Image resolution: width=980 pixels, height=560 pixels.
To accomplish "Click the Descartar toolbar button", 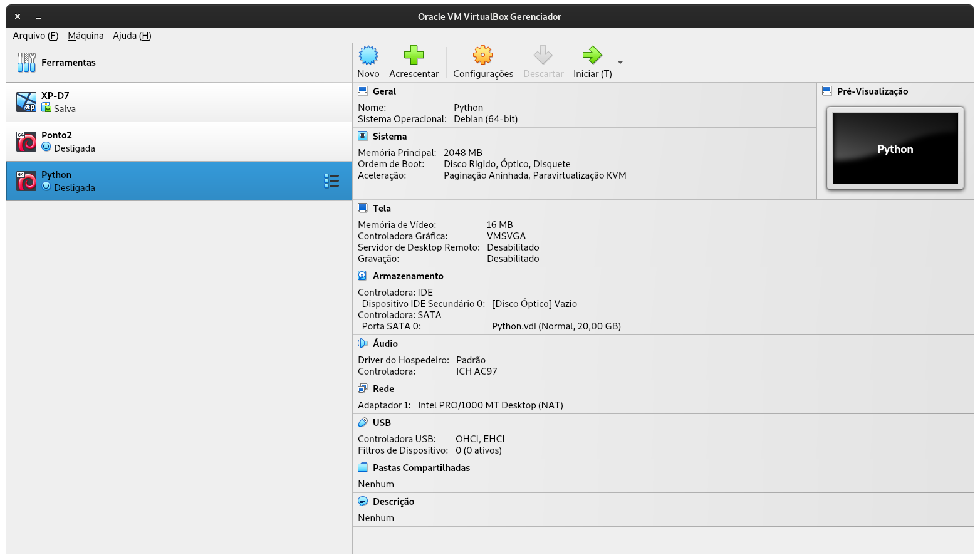I will [543, 62].
